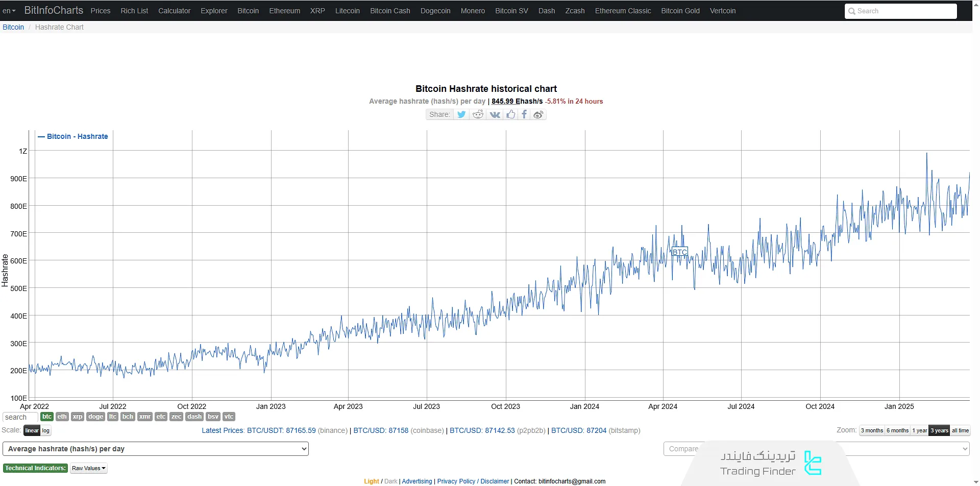Switch chart scale to log
Image resolution: width=980 pixels, height=486 pixels.
pos(46,430)
